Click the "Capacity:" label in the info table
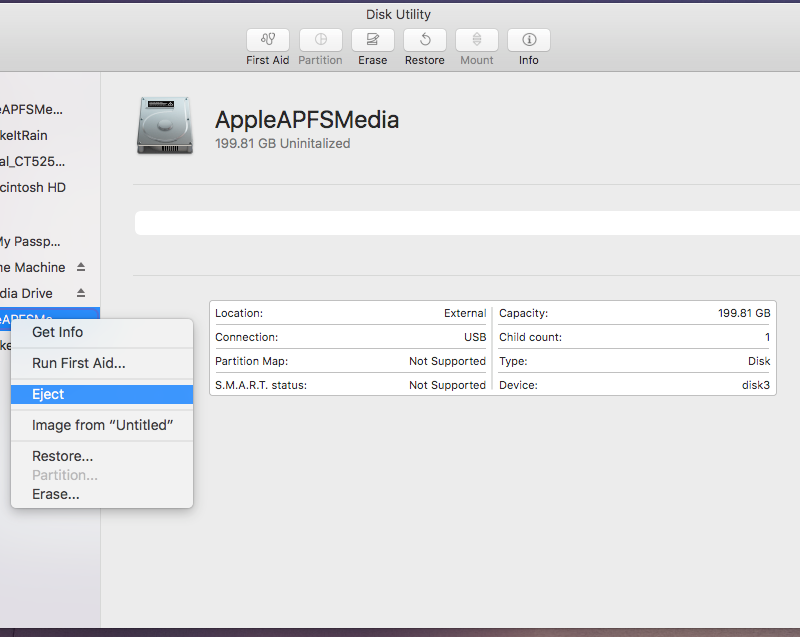Screen dimensions: 800x637 click(x=523, y=313)
